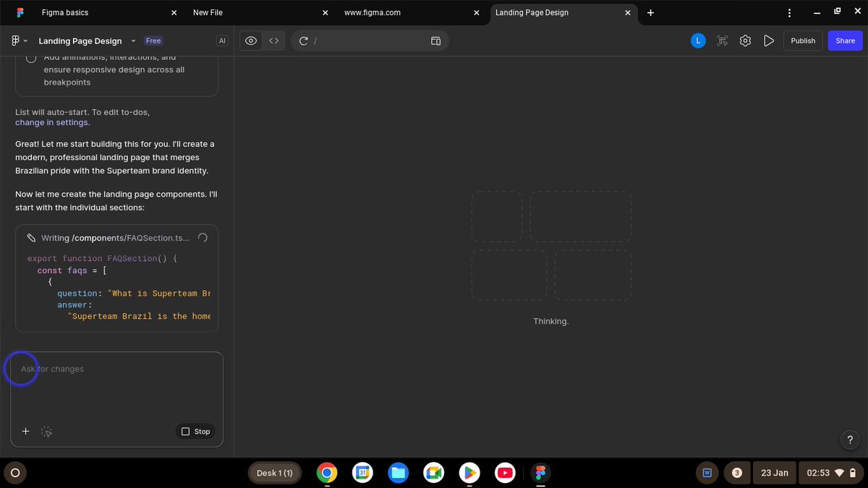Open the Figma app shelf icon
The height and width of the screenshot is (488, 868).
click(540, 473)
